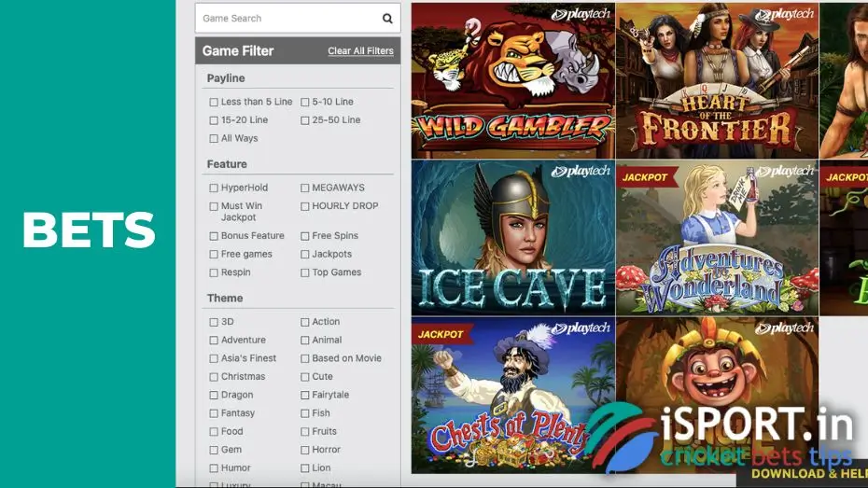
Task: Tick the HOURLY DROP checkbox
Action: pos(305,206)
